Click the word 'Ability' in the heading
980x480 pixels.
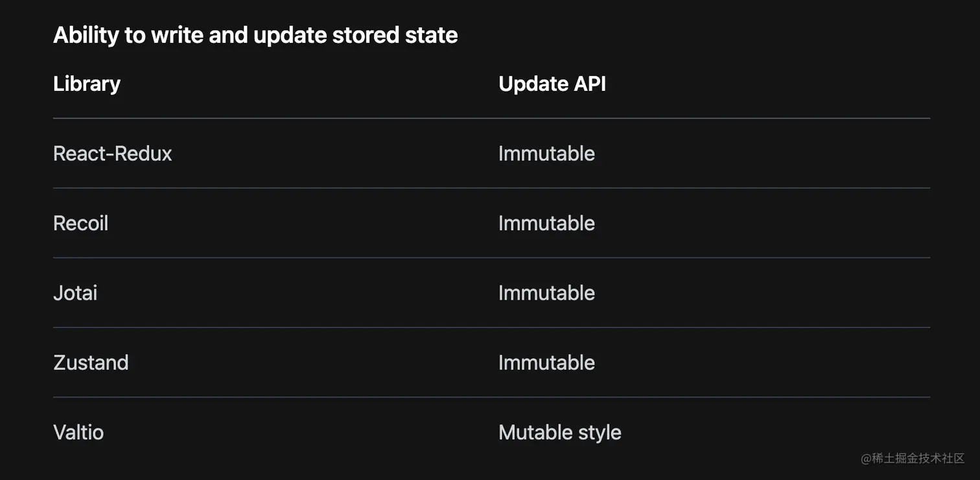(86, 35)
